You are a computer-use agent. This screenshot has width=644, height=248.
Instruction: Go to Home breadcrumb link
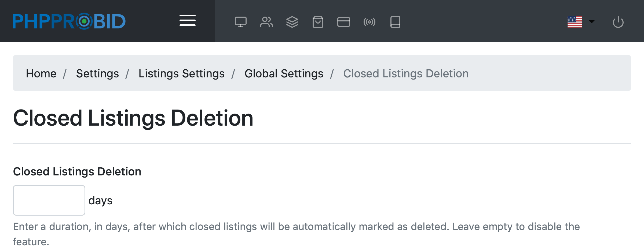coord(41,73)
